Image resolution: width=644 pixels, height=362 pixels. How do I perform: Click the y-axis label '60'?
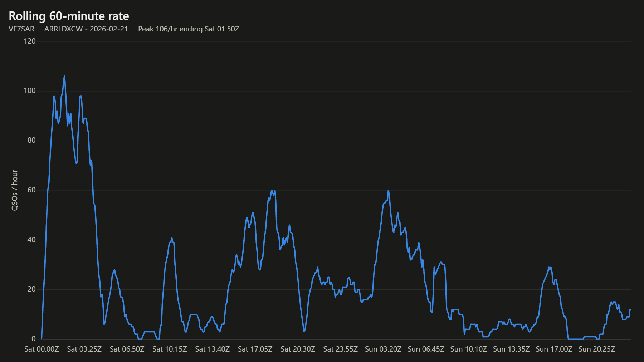point(31,190)
